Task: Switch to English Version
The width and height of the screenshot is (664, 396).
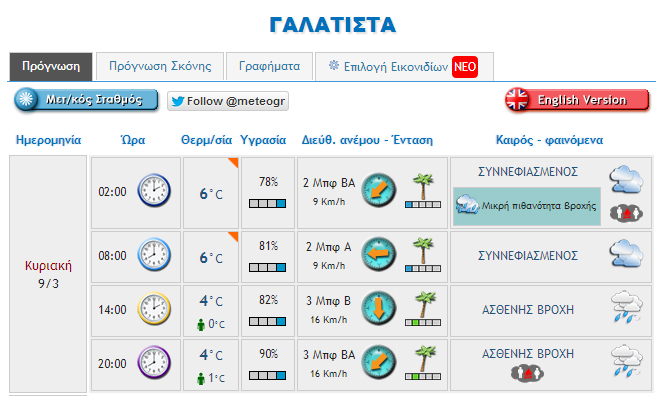Action: click(577, 100)
